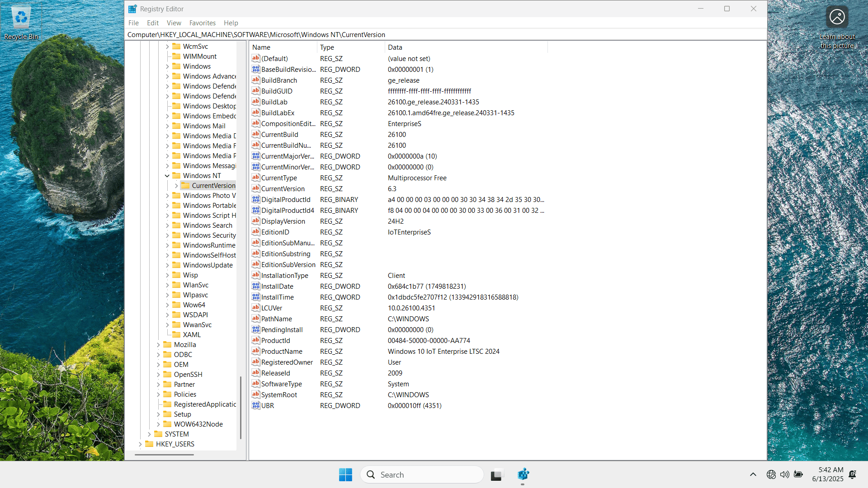Sort by the Name column header
Image resolution: width=868 pixels, height=488 pixels.
(x=283, y=47)
